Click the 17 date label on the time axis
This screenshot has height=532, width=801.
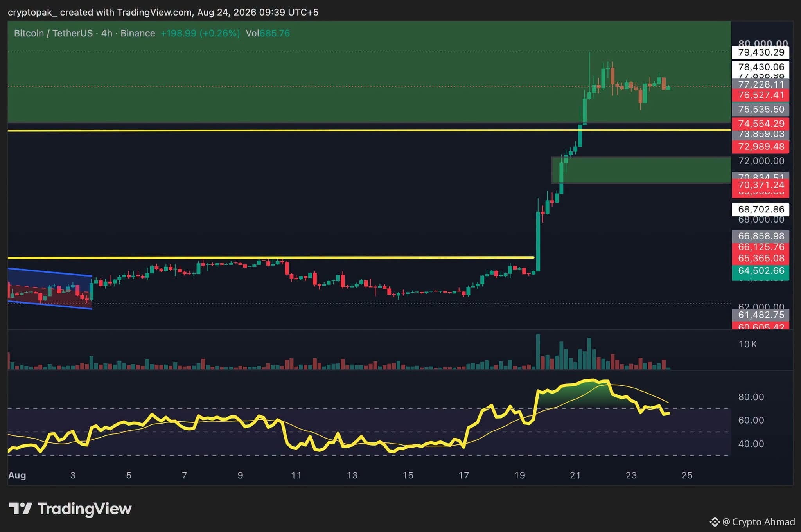pos(463,475)
